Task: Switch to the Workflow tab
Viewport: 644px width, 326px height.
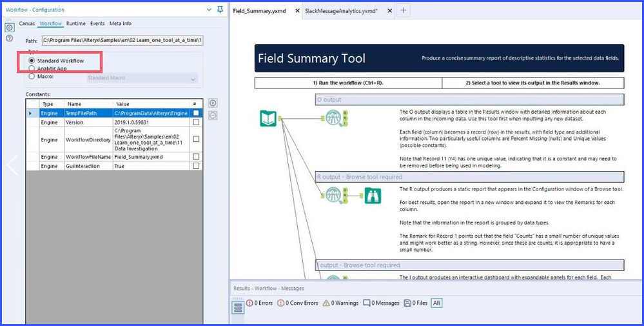Action: [50, 23]
